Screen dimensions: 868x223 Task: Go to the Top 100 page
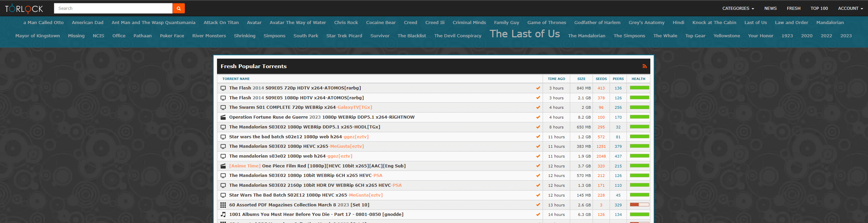tap(819, 8)
